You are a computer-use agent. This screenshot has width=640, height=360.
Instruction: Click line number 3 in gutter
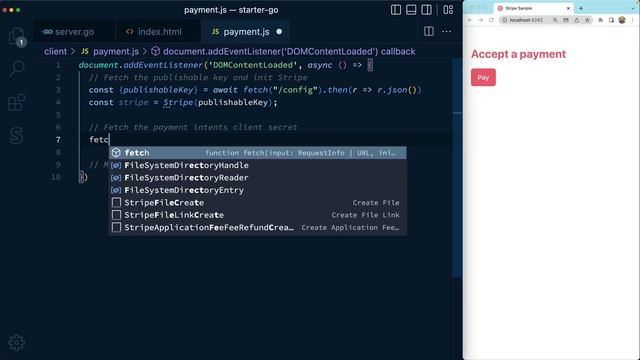[58, 90]
